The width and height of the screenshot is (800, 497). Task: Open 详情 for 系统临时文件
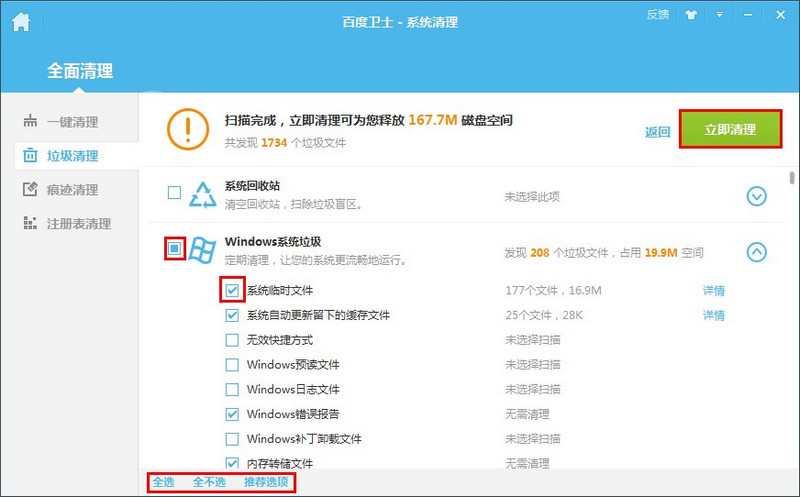(x=713, y=290)
